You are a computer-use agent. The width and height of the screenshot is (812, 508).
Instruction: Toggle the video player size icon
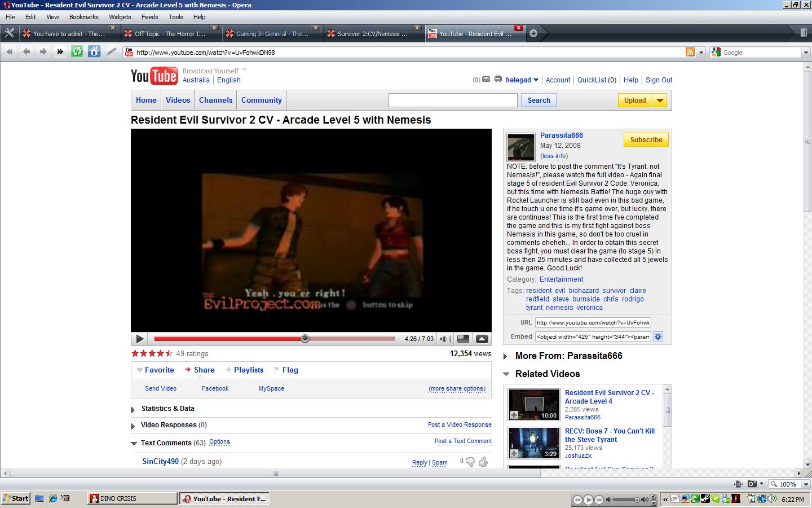(x=463, y=339)
